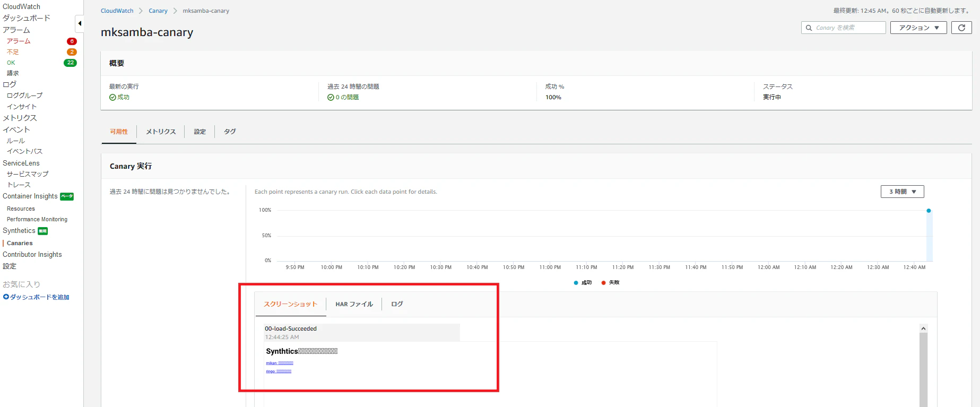Click the Canary search input field
This screenshot has width=980, height=407.
point(844,28)
